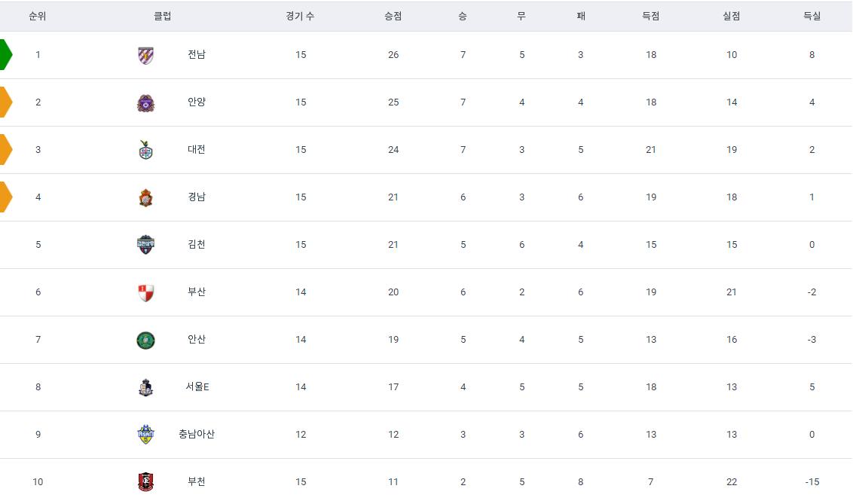Open the 충남아산 team name link
This screenshot has height=504, width=853.
coord(197,434)
